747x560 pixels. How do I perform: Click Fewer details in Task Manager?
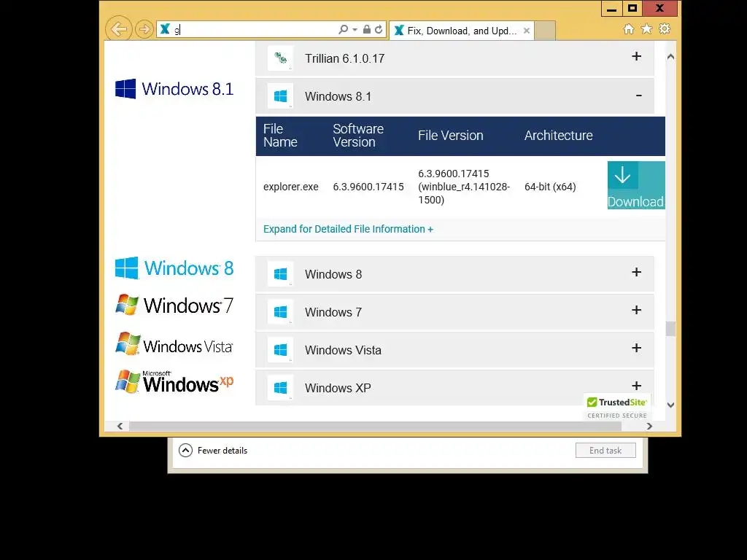213,451
